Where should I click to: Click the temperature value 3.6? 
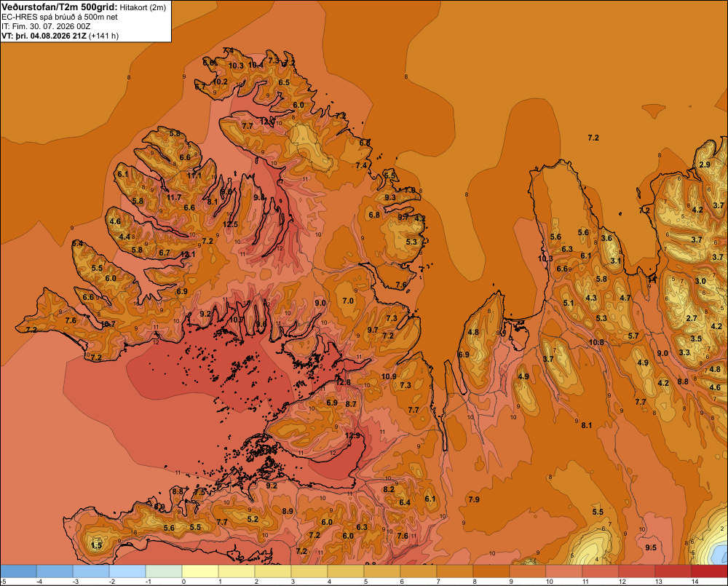click(x=606, y=238)
